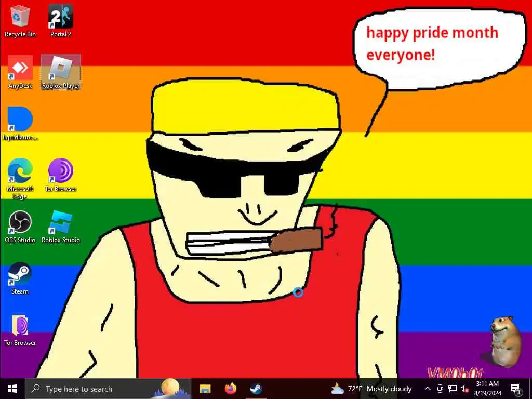Click the Type here to search box
The image size is (532, 399).
click(x=108, y=389)
